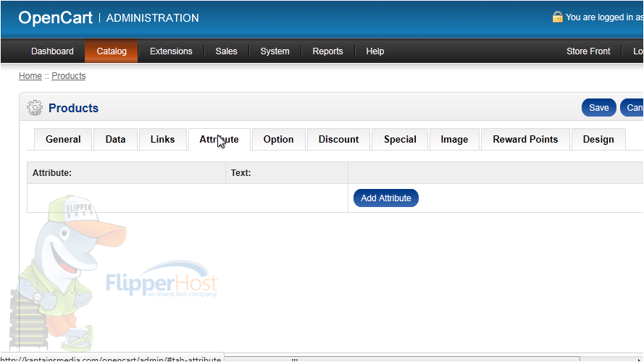
Task: Select the Attribute tab
Action: [219, 140]
